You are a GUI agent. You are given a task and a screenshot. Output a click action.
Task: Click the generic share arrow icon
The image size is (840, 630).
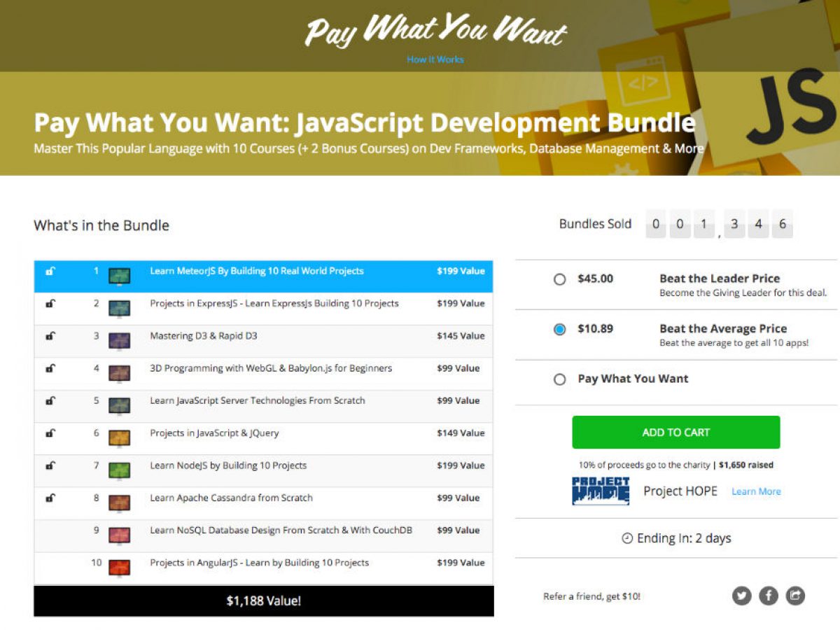pos(794,596)
